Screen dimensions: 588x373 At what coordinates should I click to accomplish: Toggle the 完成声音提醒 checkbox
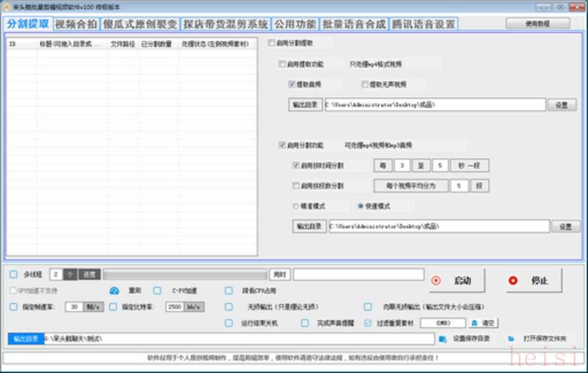pos(305,323)
